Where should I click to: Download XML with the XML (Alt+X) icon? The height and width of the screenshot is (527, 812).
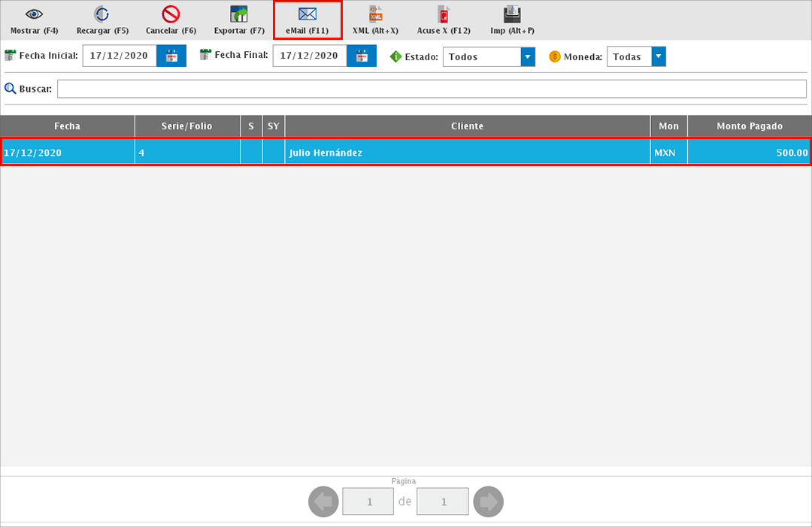coord(375,15)
